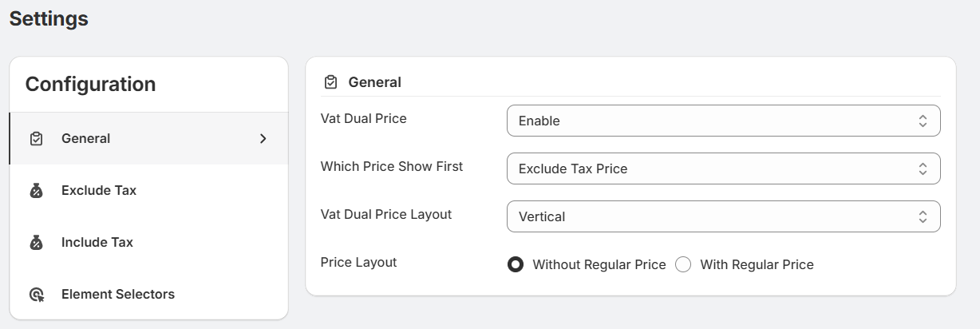Screen dimensions: 980x329
Task: Select the With Regular Price radio button
Action: (x=683, y=264)
